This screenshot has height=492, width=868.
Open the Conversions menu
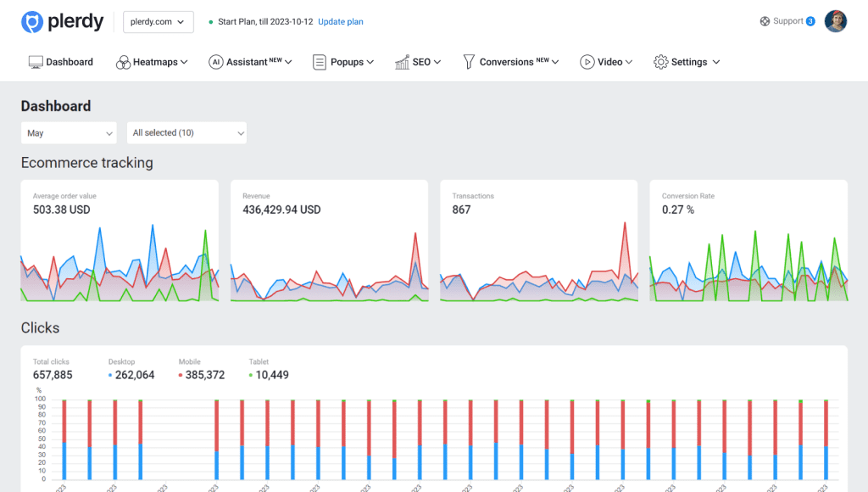coord(509,61)
